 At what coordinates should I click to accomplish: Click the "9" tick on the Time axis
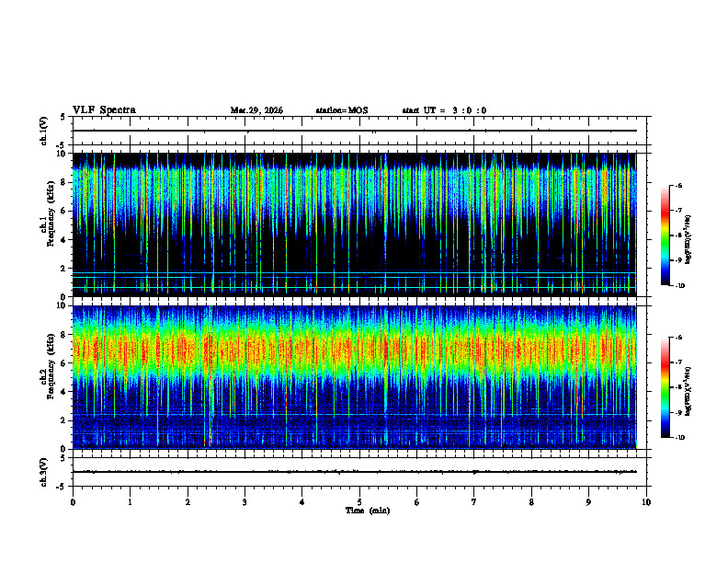(x=588, y=502)
